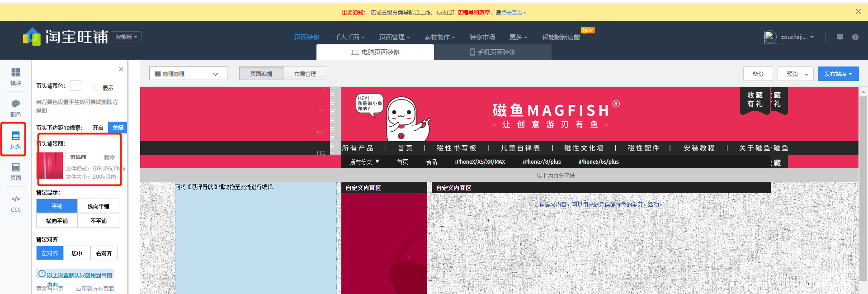868x294 pixels.
Task: Open the 页头背景色 color swatch
Action: 76,85
